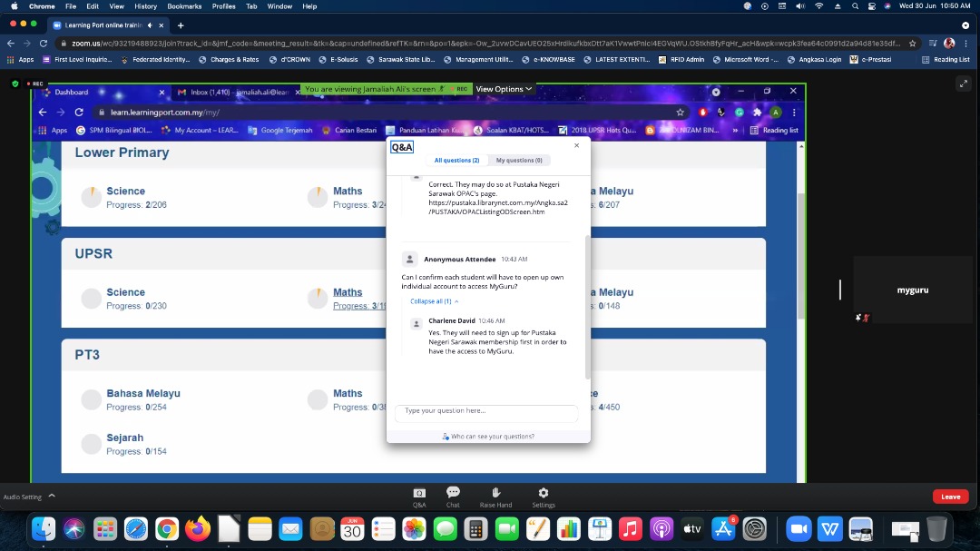
Task: Click Who can see your questions?
Action: pyautogui.click(x=488, y=437)
